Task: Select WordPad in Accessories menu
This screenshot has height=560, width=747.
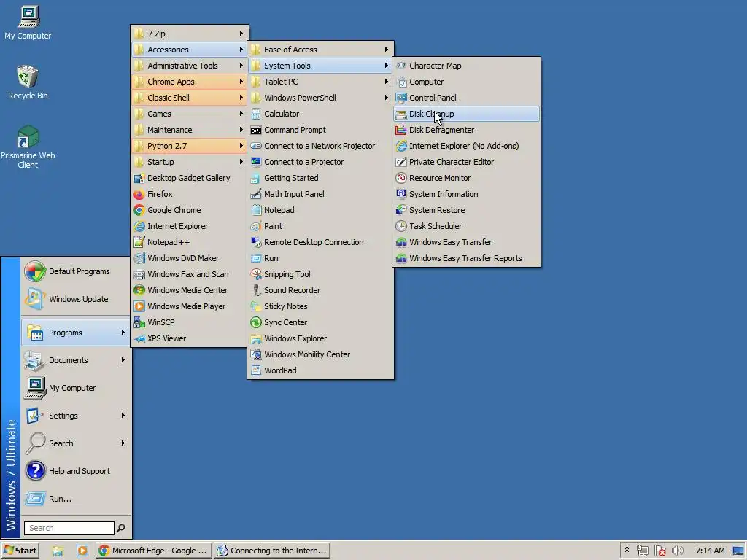Action: (x=321, y=370)
